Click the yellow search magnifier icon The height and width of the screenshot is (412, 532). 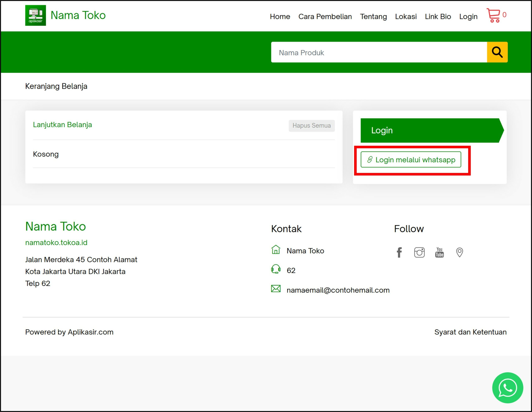click(497, 52)
